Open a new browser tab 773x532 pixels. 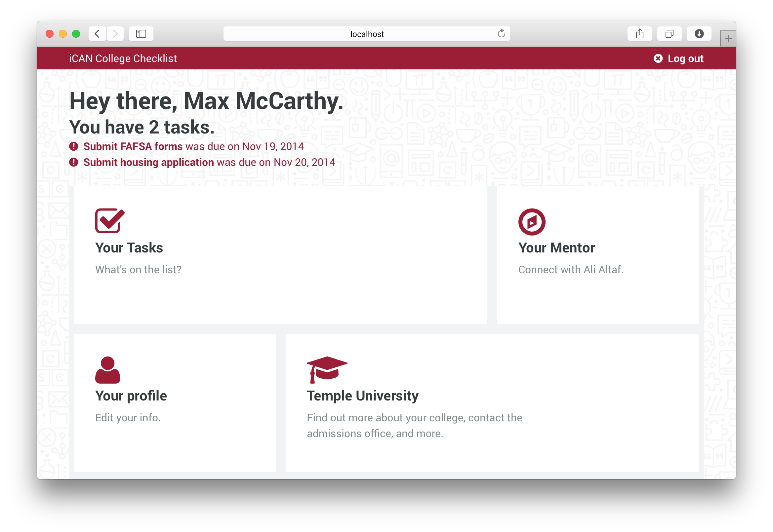(x=728, y=39)
